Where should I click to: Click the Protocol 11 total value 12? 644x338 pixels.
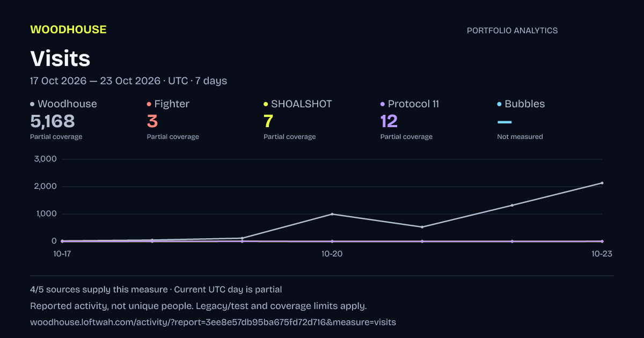[x=389, y=121]
